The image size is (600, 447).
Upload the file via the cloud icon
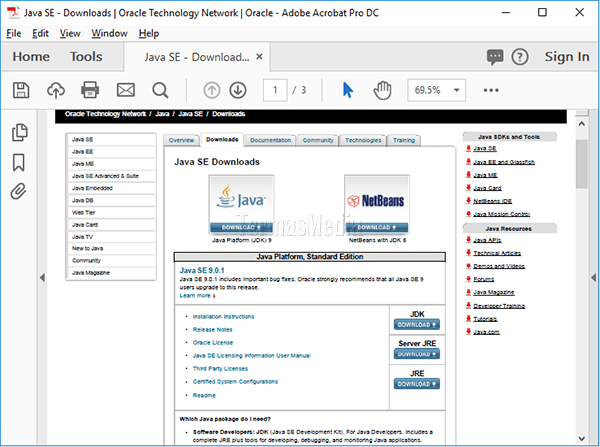[x=56, y=90]
